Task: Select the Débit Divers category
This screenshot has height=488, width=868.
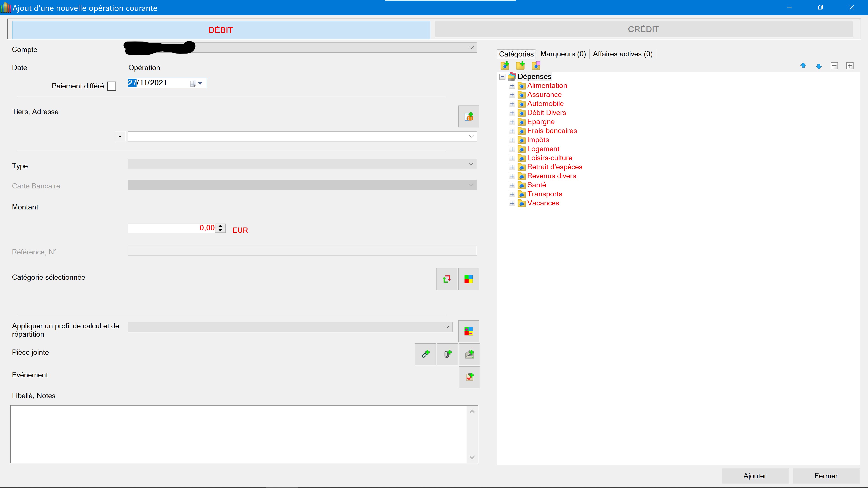Action: [547, 113]
